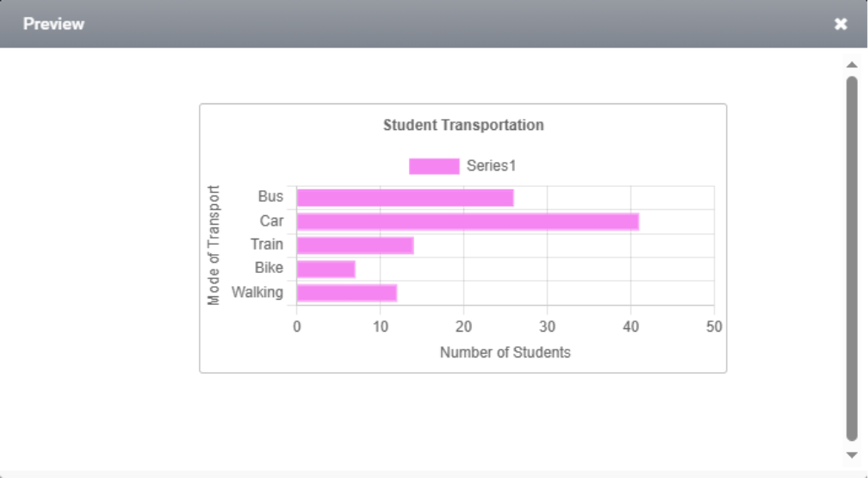Image resolution: width=868 pixels, height=478 pixels.
Task: Close the Preview dialog
Action: (840, 24)
